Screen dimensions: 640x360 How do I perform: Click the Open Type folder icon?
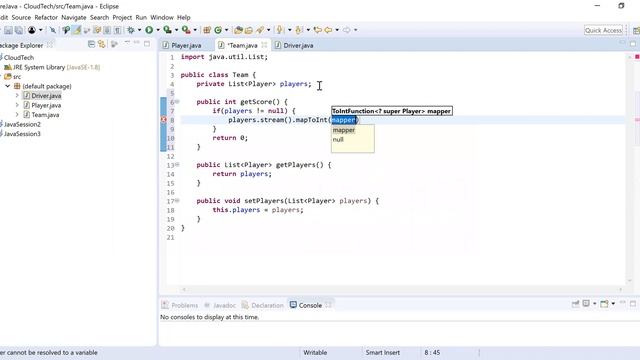pos(238,30)
